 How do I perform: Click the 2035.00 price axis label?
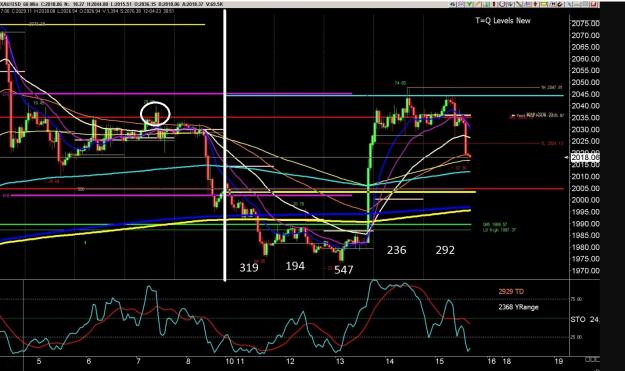pos(585,118)
